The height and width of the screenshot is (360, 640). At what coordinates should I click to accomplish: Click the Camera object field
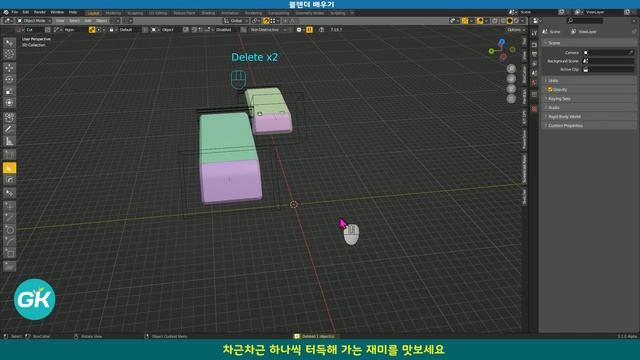tap(608, 53)
